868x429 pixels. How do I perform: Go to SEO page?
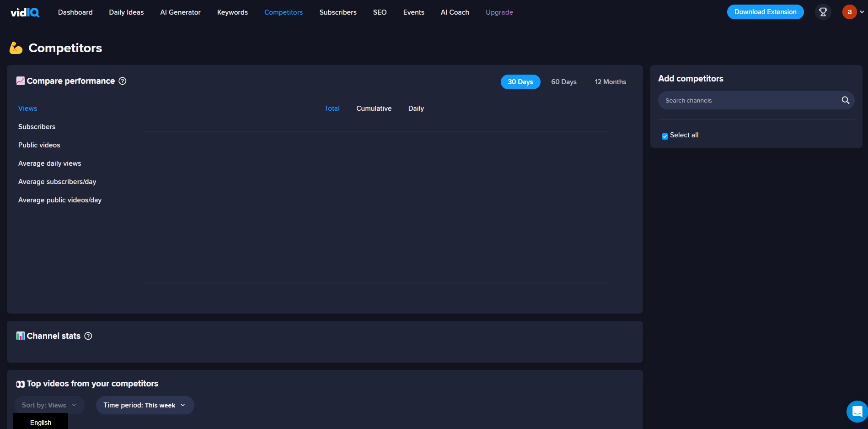380,12
